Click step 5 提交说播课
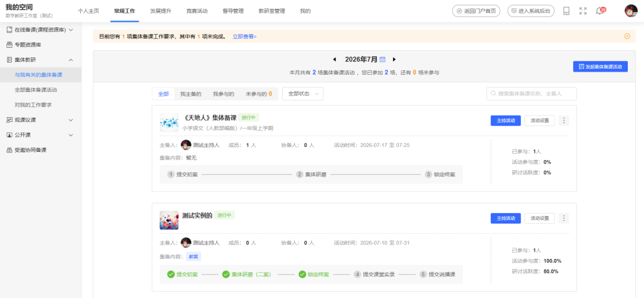 pos(437,274)
